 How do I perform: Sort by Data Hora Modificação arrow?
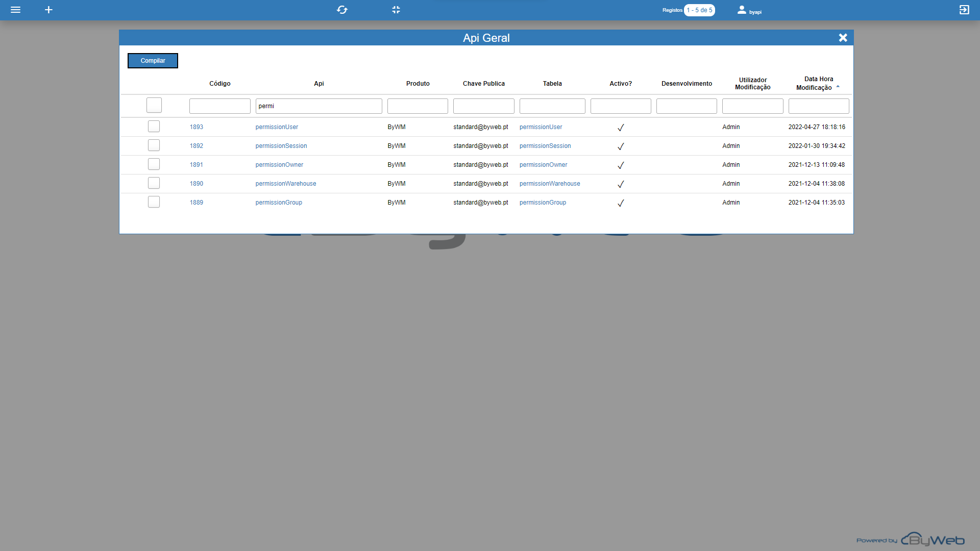point(838,87)
